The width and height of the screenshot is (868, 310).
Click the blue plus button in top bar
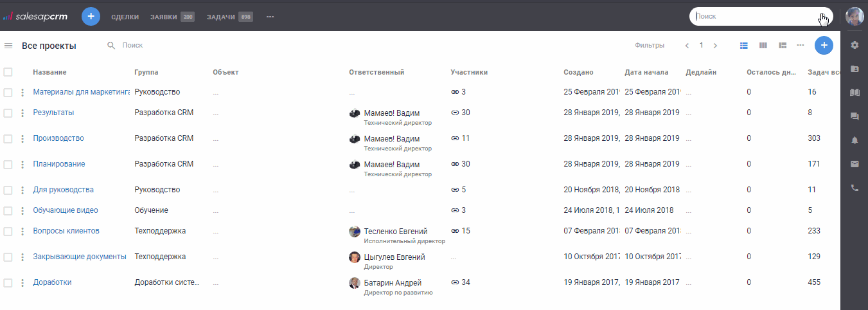pos(91,17)
